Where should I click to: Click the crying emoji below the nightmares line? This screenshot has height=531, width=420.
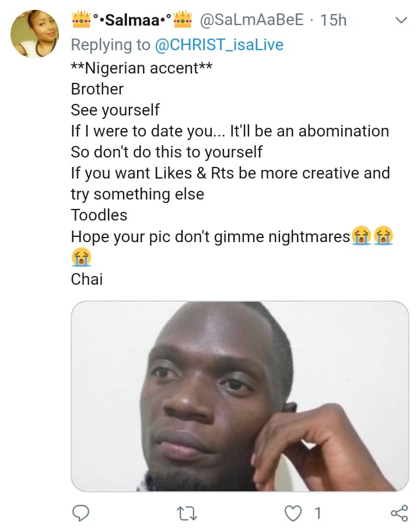pyautogui.click(x=81, y=257)
